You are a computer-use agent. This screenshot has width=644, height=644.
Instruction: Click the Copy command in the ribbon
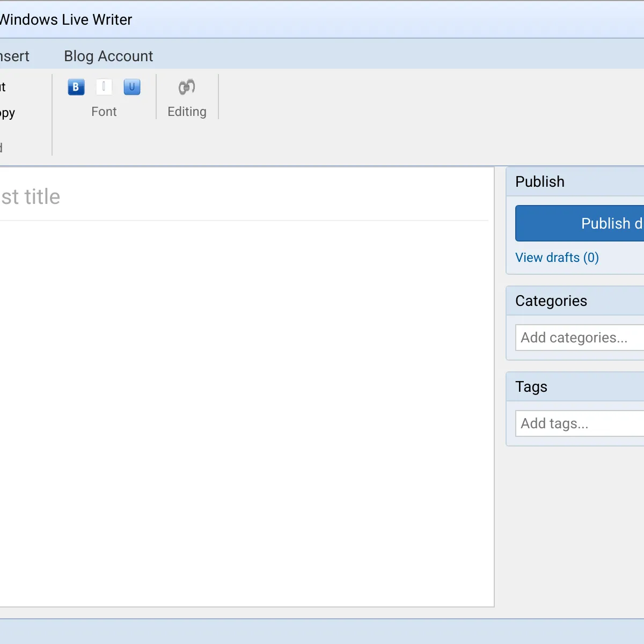8,113
